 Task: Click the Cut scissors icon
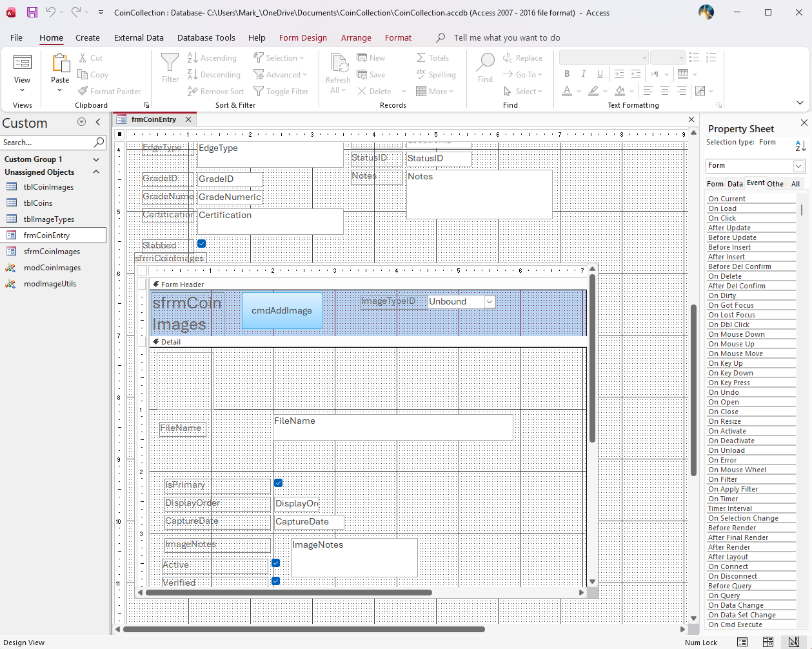[x=83, y=58]
